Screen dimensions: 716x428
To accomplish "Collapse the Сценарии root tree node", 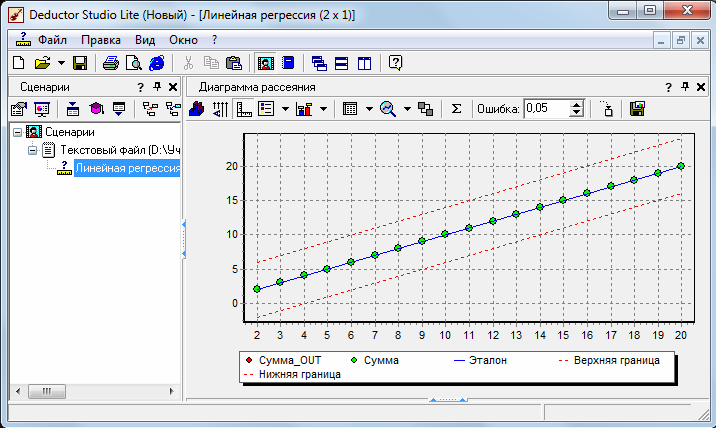I will (17, 132).
